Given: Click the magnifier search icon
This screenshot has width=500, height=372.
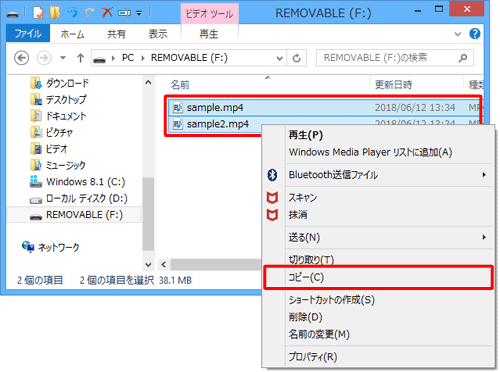Looking at the screenshot, I should pos(463,58).
